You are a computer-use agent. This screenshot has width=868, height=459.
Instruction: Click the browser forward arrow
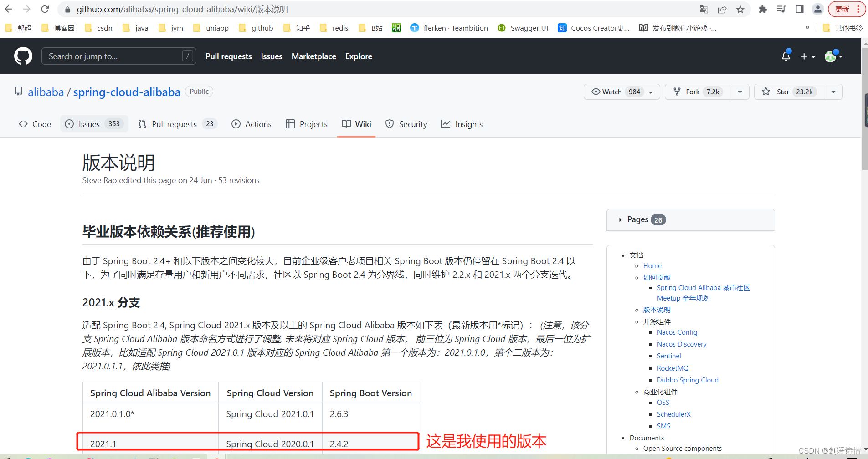pos(26,9)
